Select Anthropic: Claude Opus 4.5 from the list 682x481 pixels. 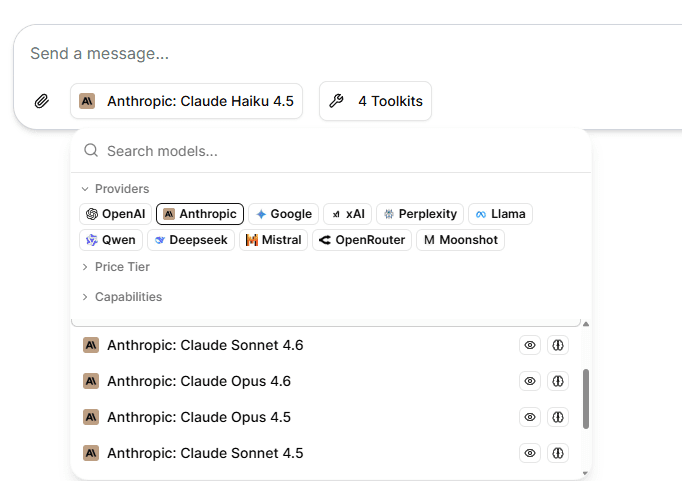(198, 417)
